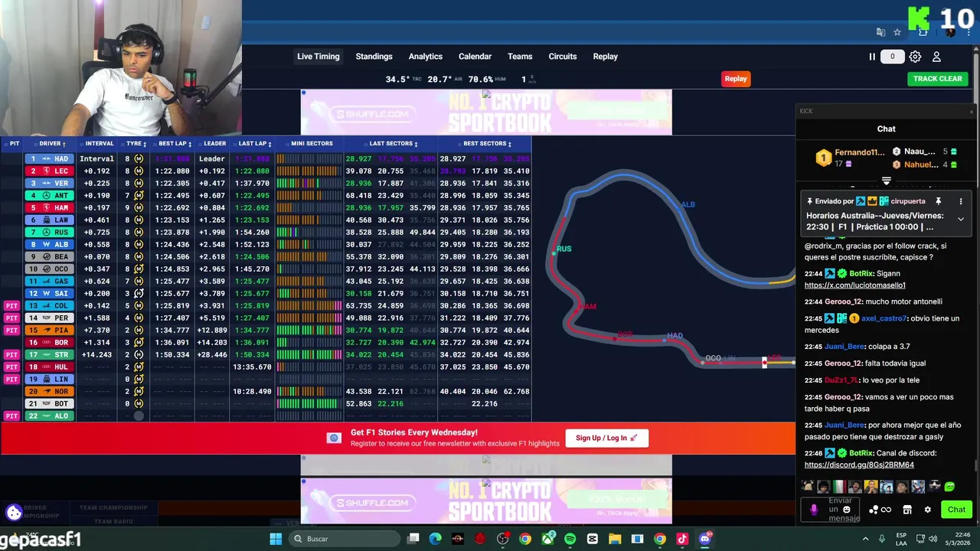The image size is (980, 551).
Task: Close the KICK chat panel
Action: [971, 112]
